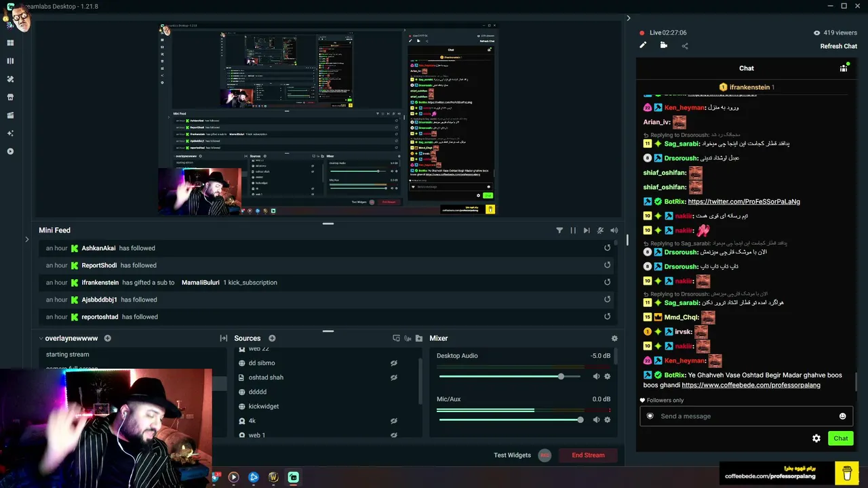
Task: Add a new scene with plus icon
Action: [x=107, y=338]
